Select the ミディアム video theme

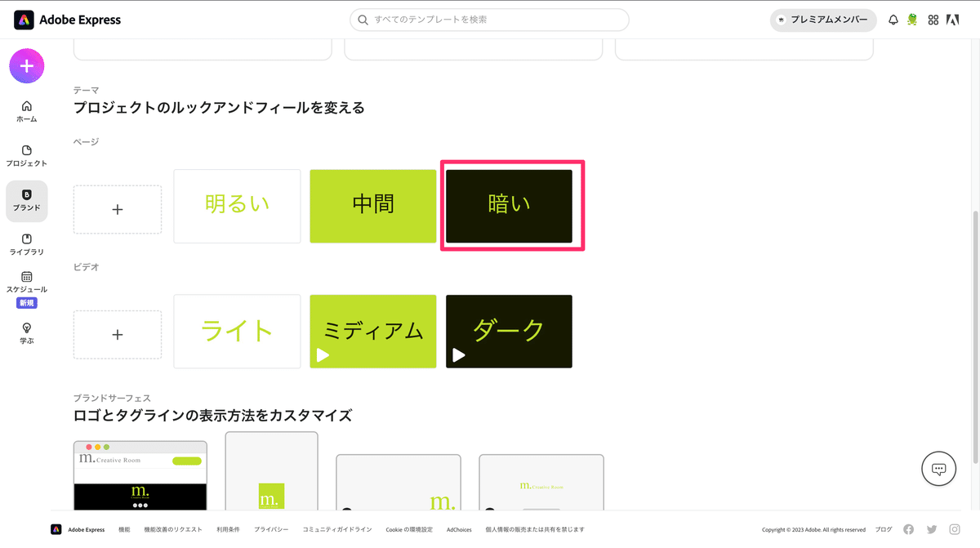(x=373, y=332)
